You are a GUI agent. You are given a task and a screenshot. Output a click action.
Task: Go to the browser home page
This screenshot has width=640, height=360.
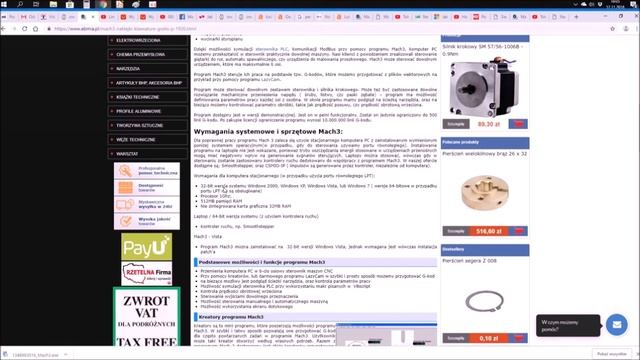(36, 29)
